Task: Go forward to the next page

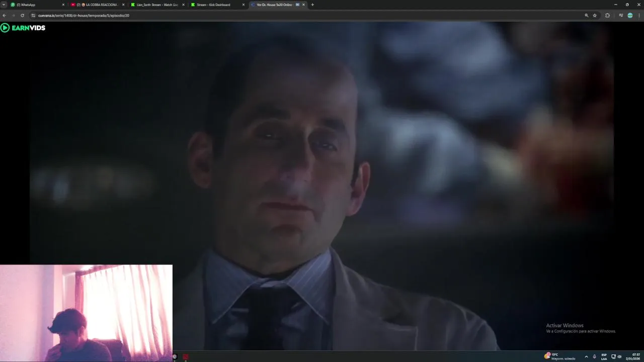Action: [x=13, y=16]
